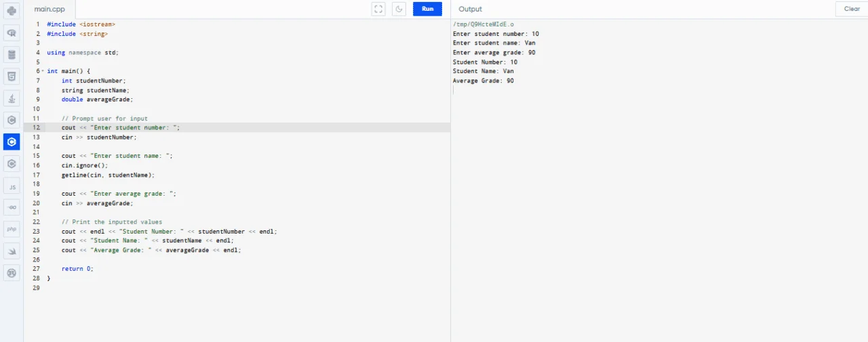The height and width of the screenshot is (342, 868).
Task: Open the C# compiler icon below C++
Action: coord(12,163)
